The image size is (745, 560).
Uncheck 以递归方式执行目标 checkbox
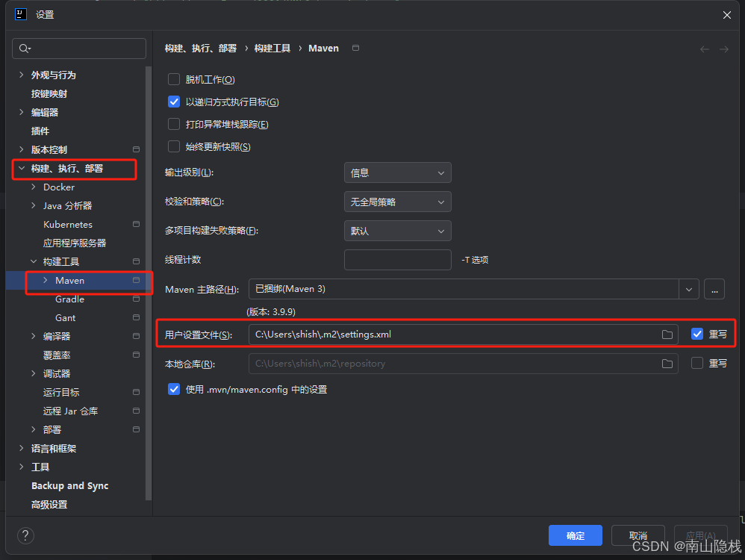coord(174,102)
